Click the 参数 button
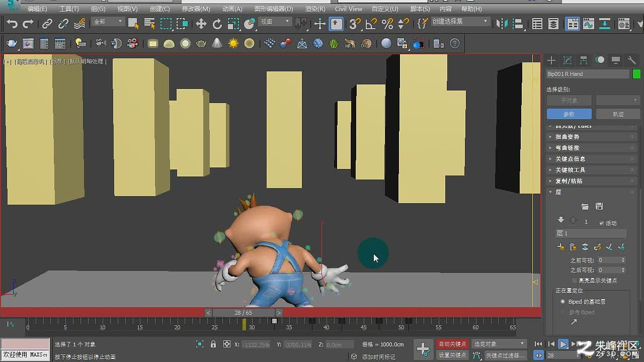Image resolution: width=644 pixels, height=362 pixels. tap(569, 114)
